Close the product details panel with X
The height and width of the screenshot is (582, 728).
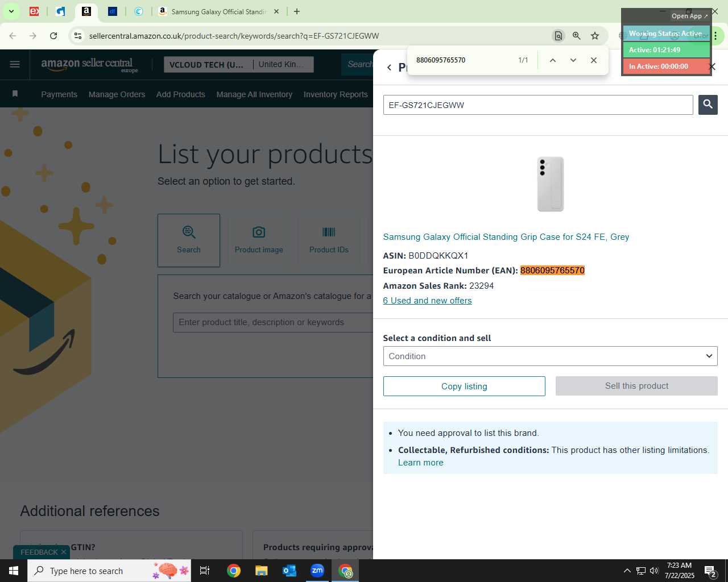tap(712, 66)
